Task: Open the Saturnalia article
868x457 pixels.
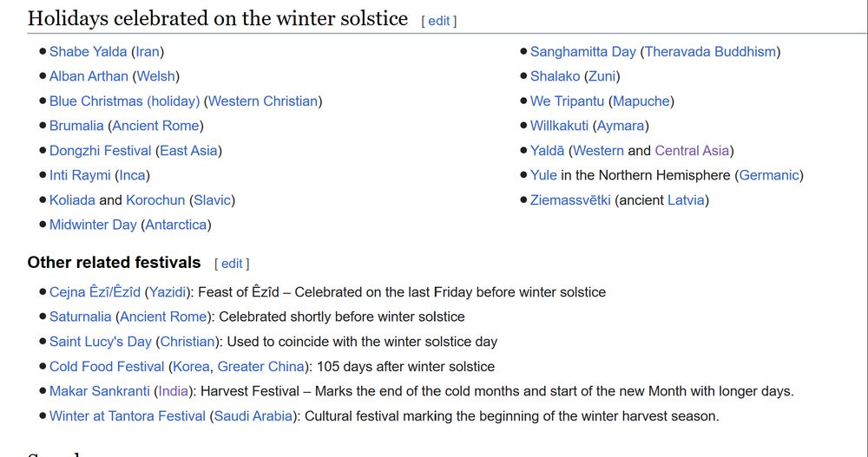Action: coord(81,317)
